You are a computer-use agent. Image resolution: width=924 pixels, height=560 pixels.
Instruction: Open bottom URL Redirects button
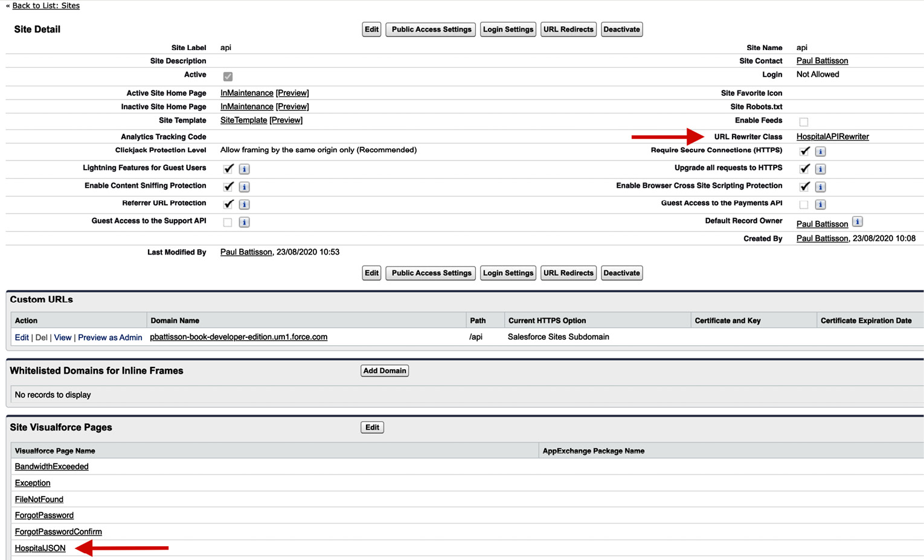pyautogui.click(x=568, y=273)
